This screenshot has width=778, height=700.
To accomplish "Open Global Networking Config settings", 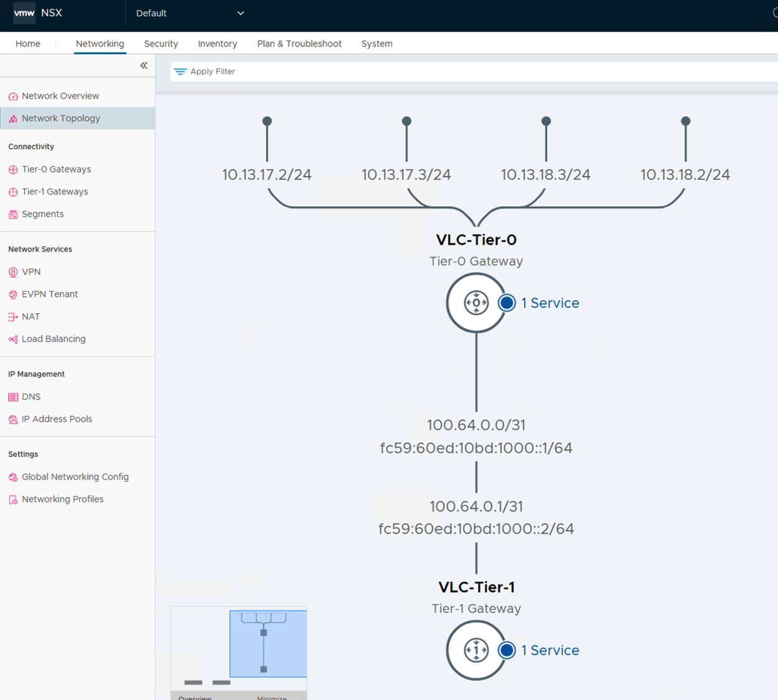I will 75,476.
